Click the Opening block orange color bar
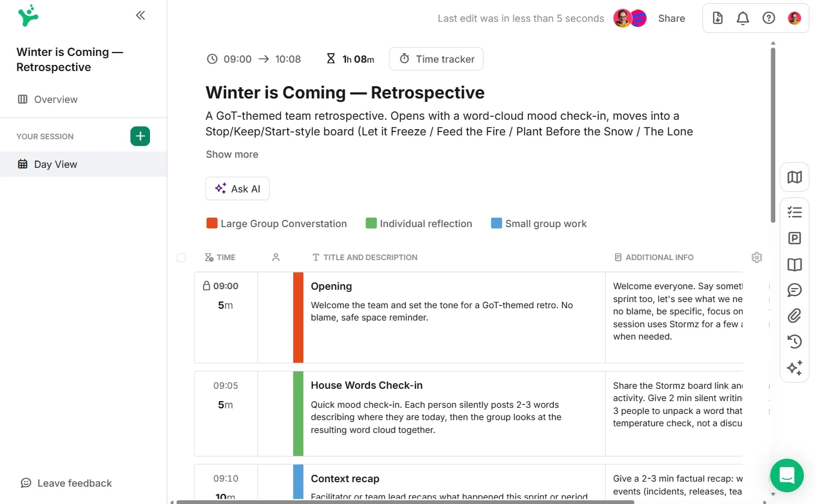This screenshot has height=504, width=815. [298, 317]
